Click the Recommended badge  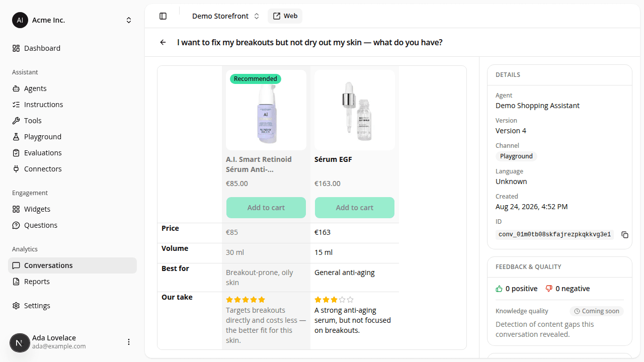[256, 79]
